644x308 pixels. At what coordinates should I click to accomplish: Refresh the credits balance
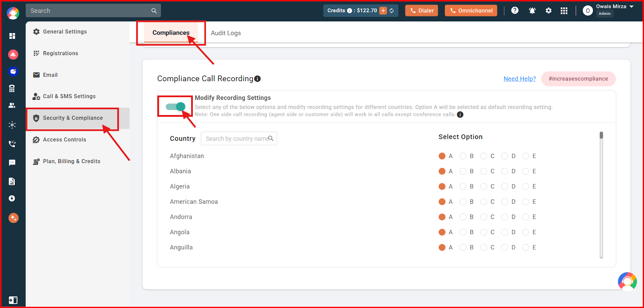click(x=392, y=11)
